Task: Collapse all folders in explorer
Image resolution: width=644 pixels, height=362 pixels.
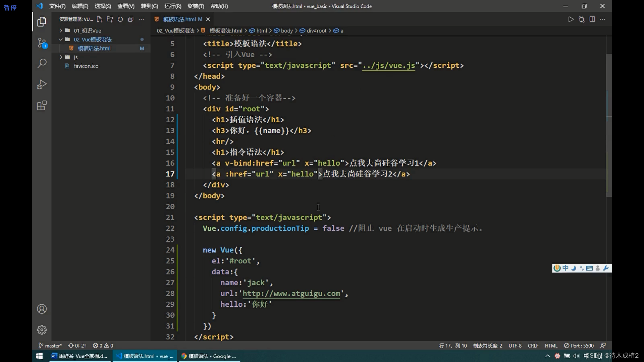Action: pyautogui.click(x=131, y=19)
